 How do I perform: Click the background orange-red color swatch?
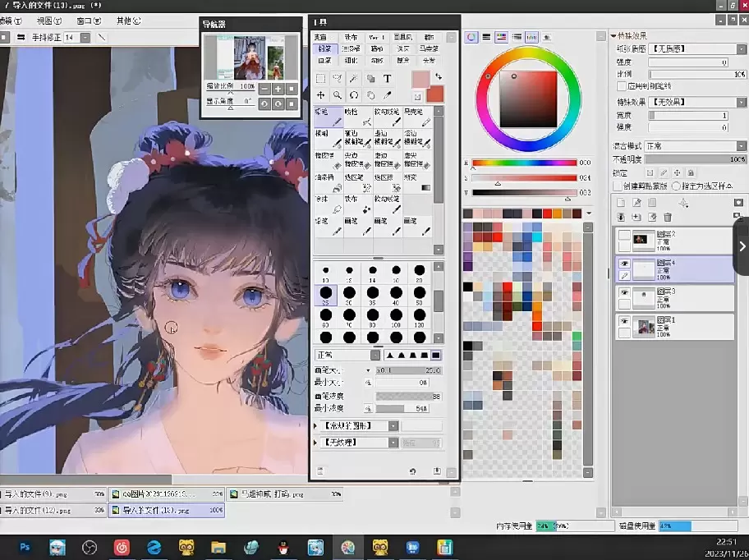pyautogui.click(x=435, y=94)
